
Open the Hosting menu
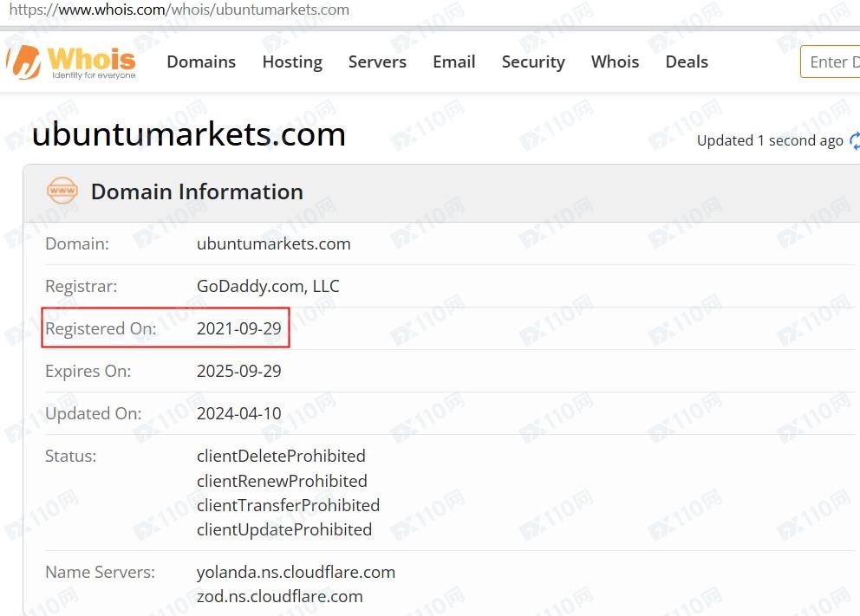(292, 62)
